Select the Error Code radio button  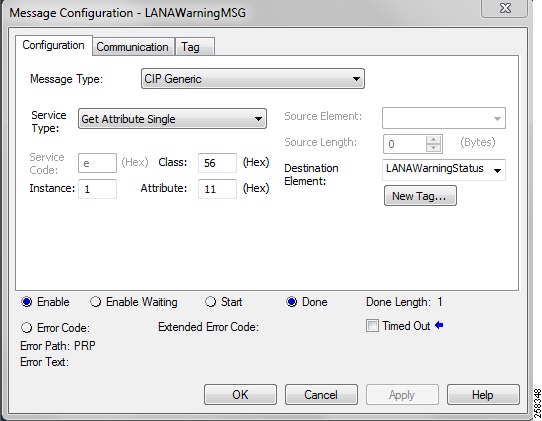(27, 327)
